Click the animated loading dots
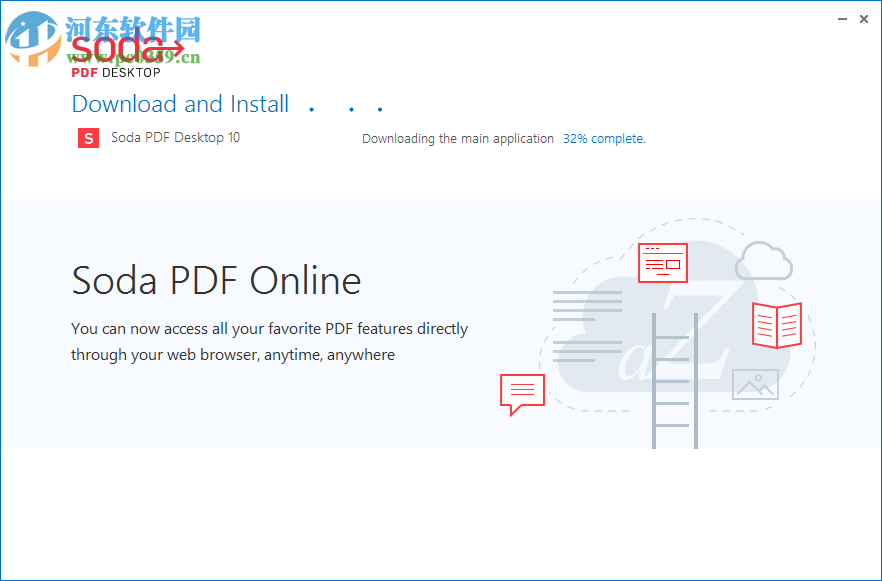Image resolution: width=882 pixels, height=581 pixels. 346,108
